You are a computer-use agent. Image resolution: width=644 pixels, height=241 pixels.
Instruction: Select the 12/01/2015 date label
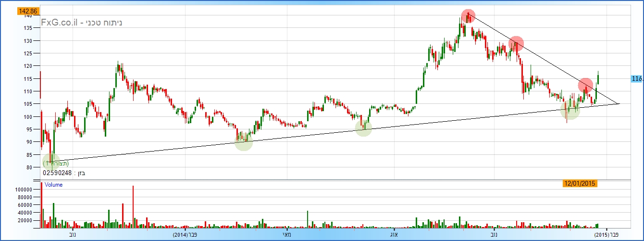[581, 183]
